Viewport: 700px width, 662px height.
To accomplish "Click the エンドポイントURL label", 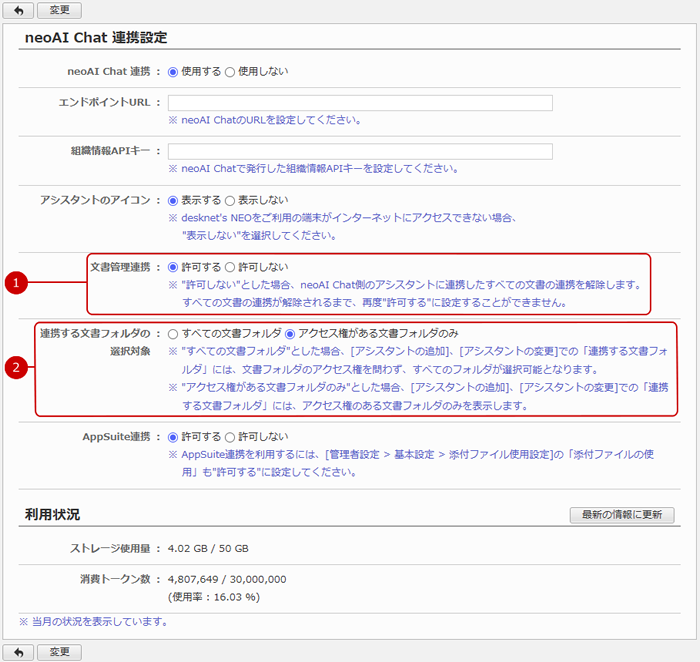I will (104, 102).
